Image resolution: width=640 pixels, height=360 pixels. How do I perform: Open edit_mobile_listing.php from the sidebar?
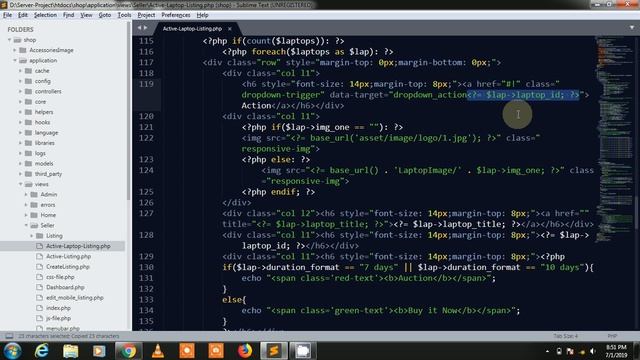pyautogui.click(x=75, y=298)
